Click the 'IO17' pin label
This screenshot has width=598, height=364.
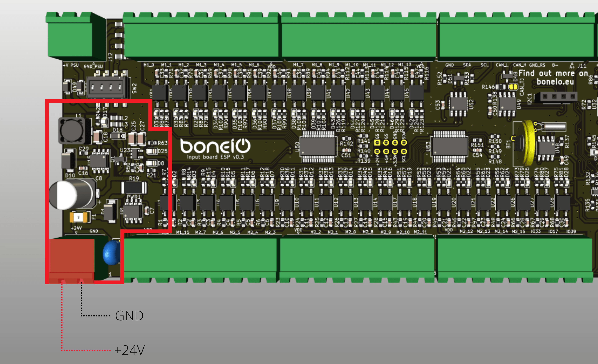click(x=553, y=231)
